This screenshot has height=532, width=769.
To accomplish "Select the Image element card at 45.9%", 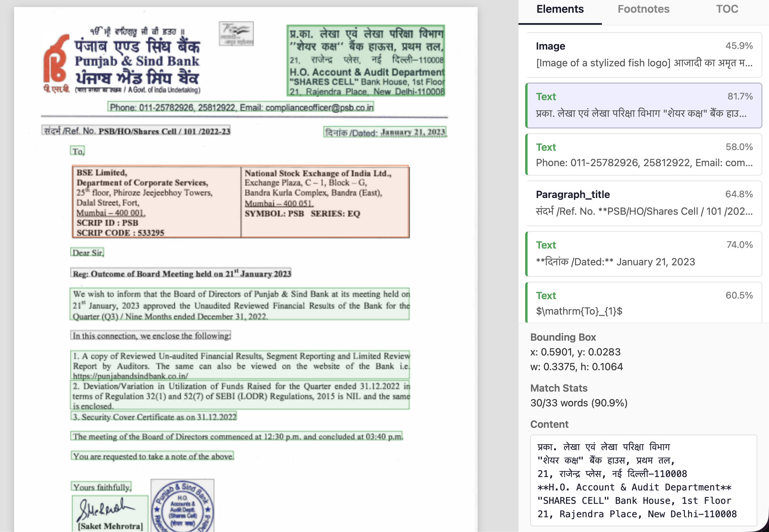I will point(644,54).
